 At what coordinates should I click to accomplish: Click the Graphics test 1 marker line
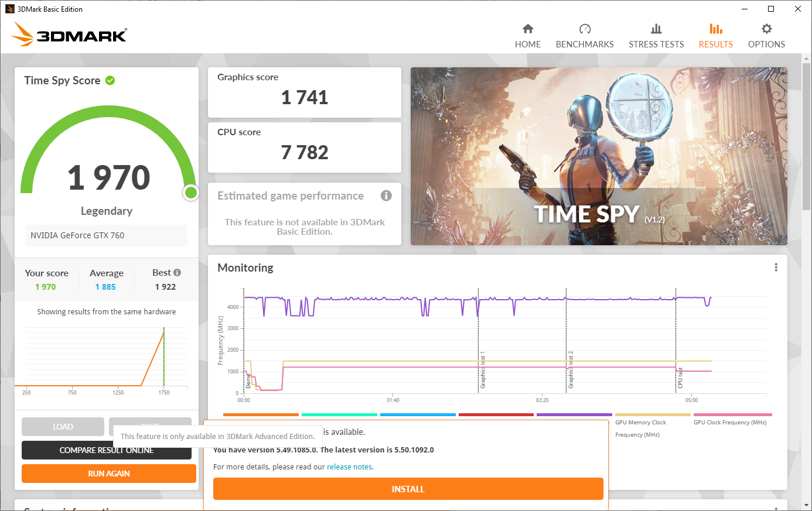click(x=478, y=341)
